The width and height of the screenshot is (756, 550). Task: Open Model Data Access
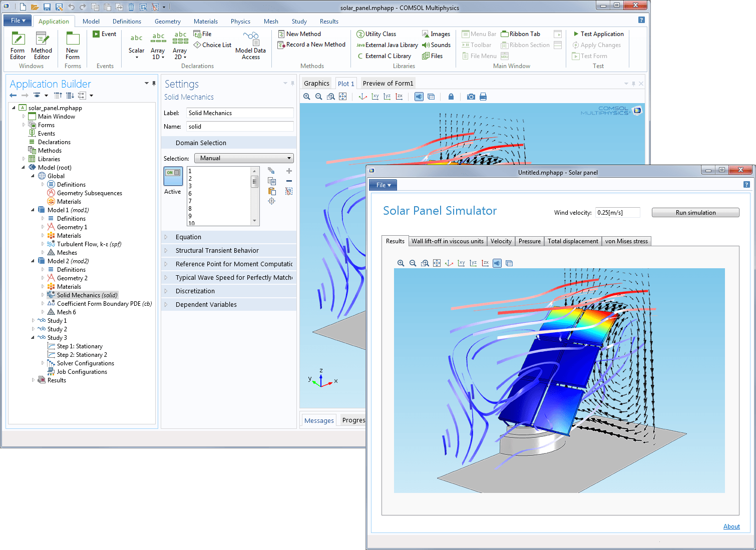250,46
